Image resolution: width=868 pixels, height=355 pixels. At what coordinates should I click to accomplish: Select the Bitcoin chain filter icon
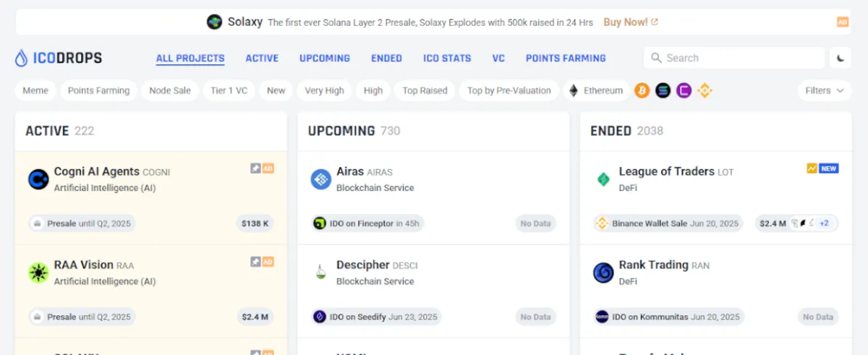tap(642, 90)
